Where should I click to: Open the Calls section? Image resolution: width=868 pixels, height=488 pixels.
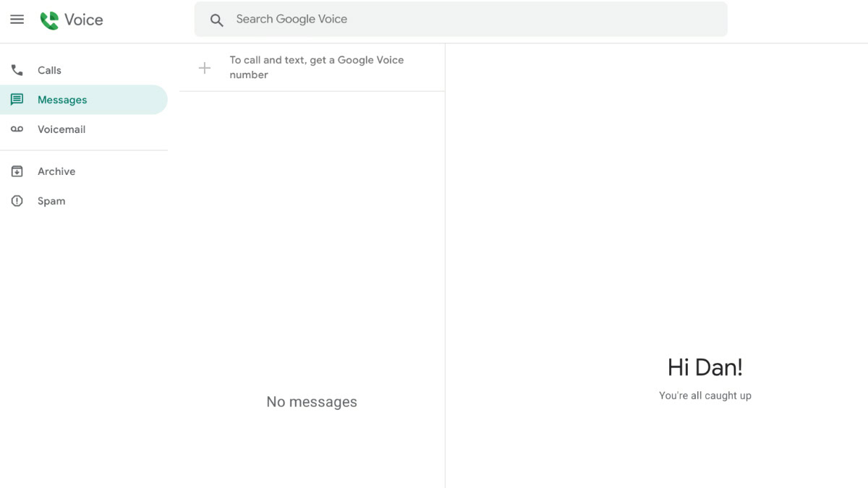[x=84, y=70]
